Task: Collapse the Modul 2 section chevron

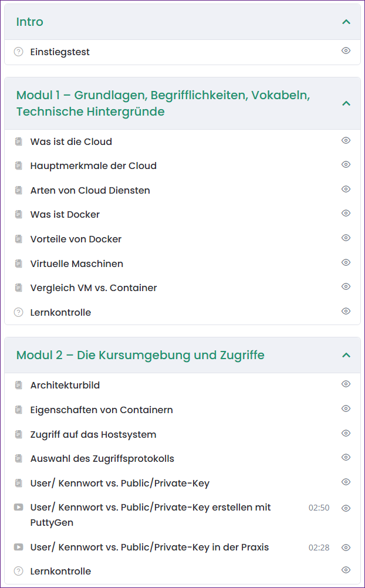Action: [x=346, y=355]
